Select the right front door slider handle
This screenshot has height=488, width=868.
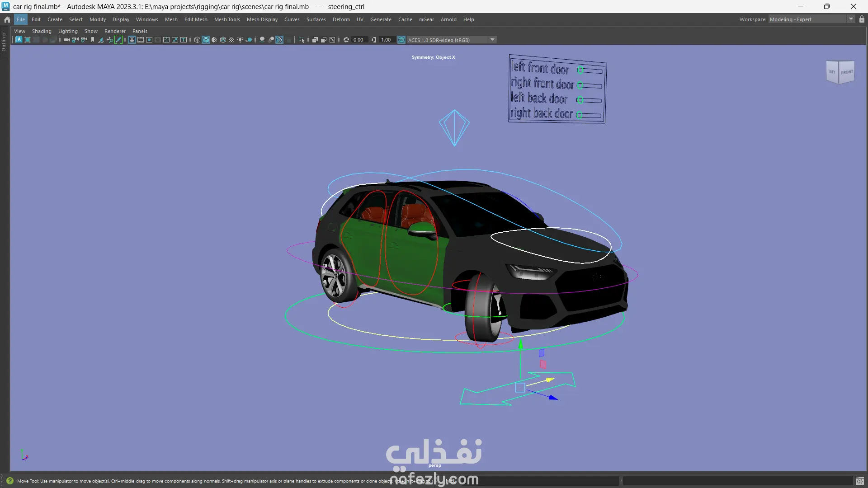(580, 85)
